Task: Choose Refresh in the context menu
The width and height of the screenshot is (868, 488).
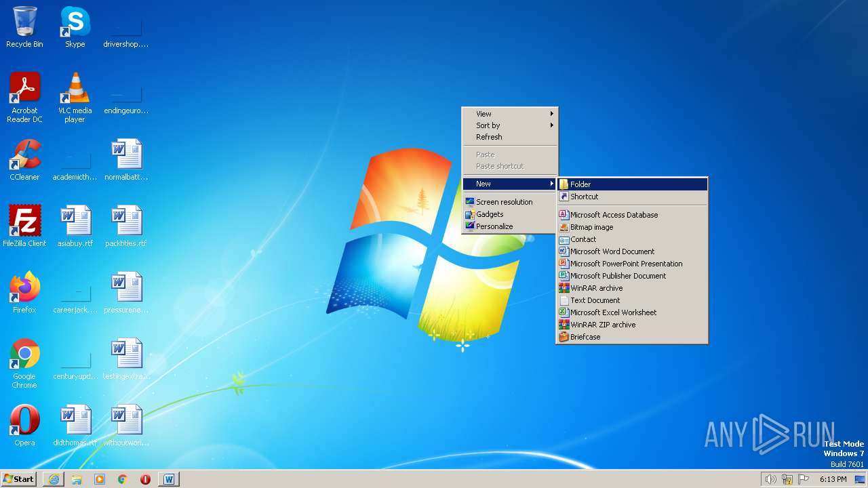Action: point(509,137)
